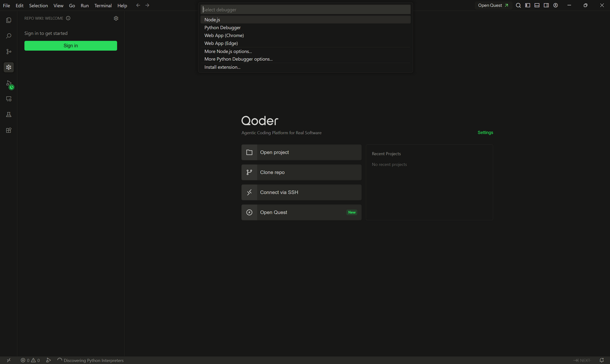Pick Web App (Edge) debugger

tap(305, 43)
